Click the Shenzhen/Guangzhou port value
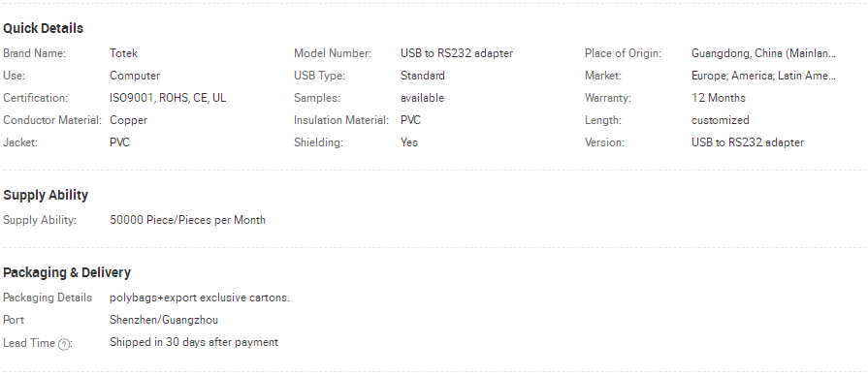 tap(164, 320)
